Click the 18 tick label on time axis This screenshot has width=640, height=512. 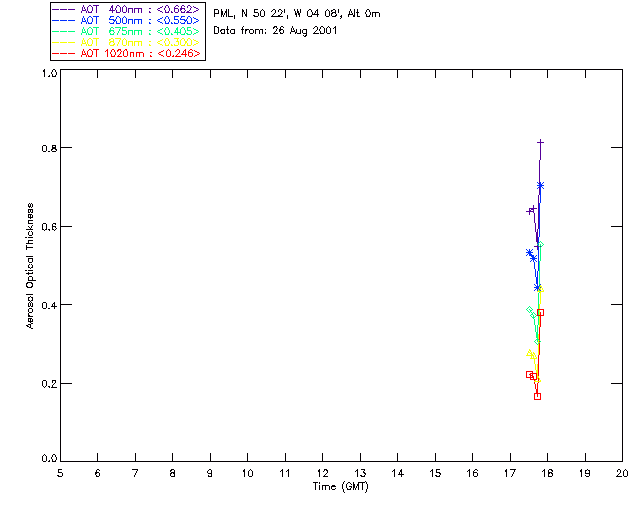[x=547, y=472]
